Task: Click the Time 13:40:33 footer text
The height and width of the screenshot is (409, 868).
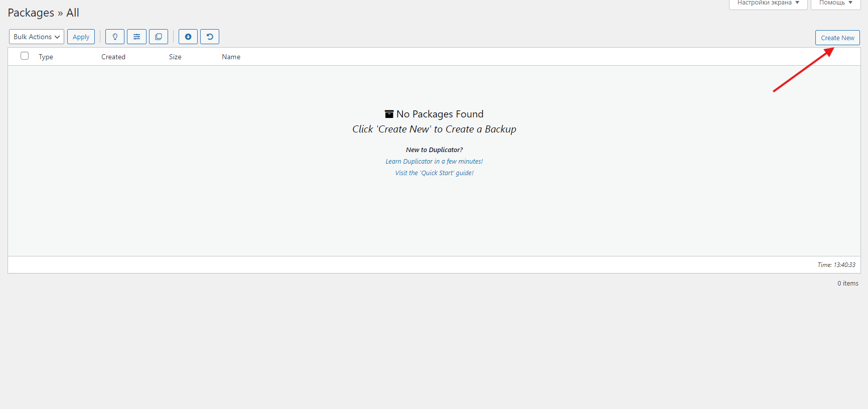Action: pyautogui.click(x=836, y=264)
